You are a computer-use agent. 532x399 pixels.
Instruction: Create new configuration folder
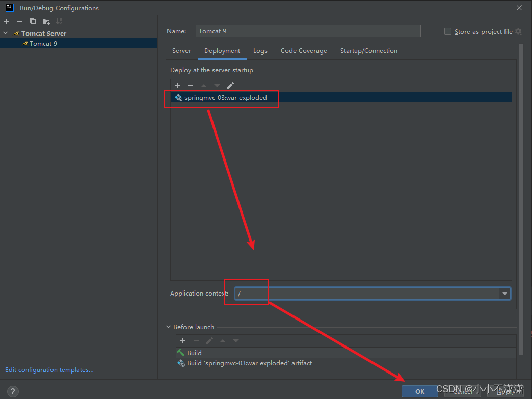pyautogui.click(x=46, y=22)
